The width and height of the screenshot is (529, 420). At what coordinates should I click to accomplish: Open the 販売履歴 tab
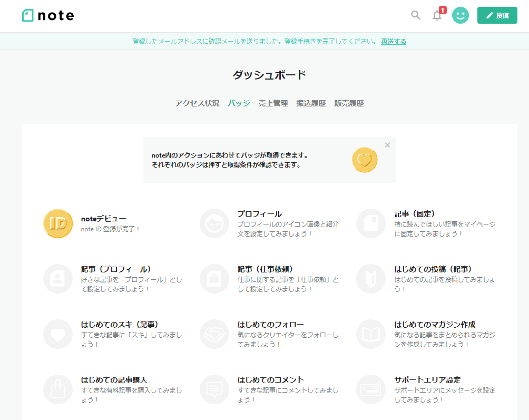(349, 103)
